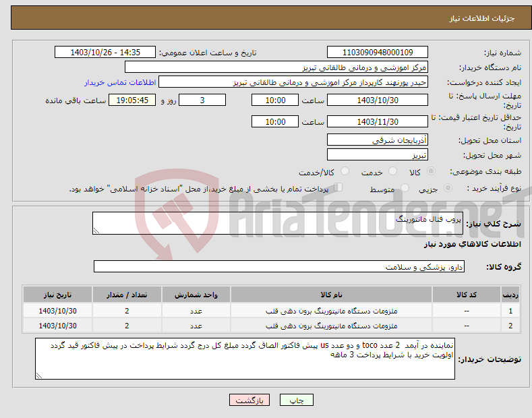
Task: Click item name in row 1
Action: tap(331, 311)
